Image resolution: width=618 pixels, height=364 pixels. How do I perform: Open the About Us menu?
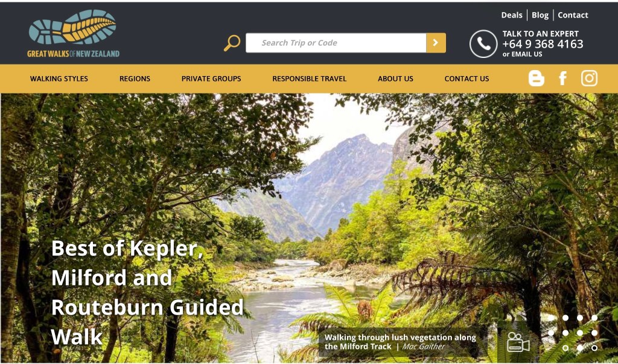pos(395,78)
